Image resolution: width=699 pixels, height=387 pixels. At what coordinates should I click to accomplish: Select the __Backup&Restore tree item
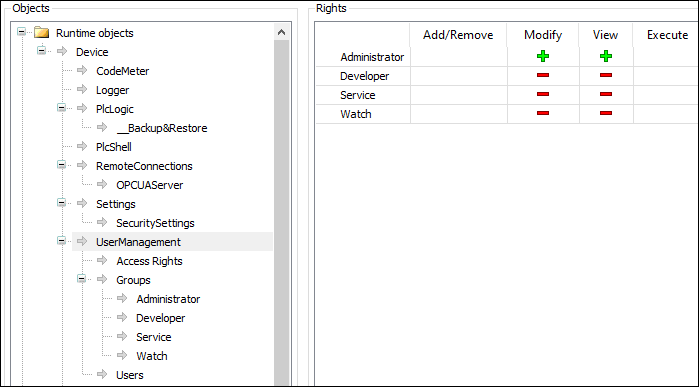(x=162, y=128)
